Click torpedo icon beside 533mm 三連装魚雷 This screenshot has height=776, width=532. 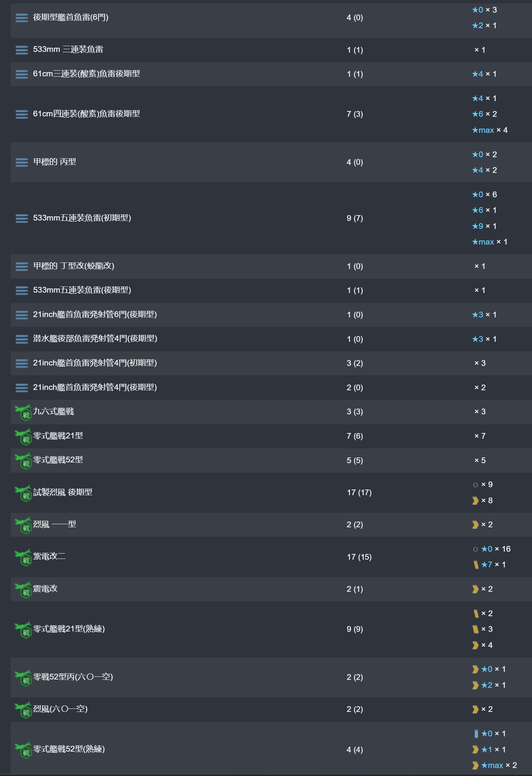pos(22,50)
